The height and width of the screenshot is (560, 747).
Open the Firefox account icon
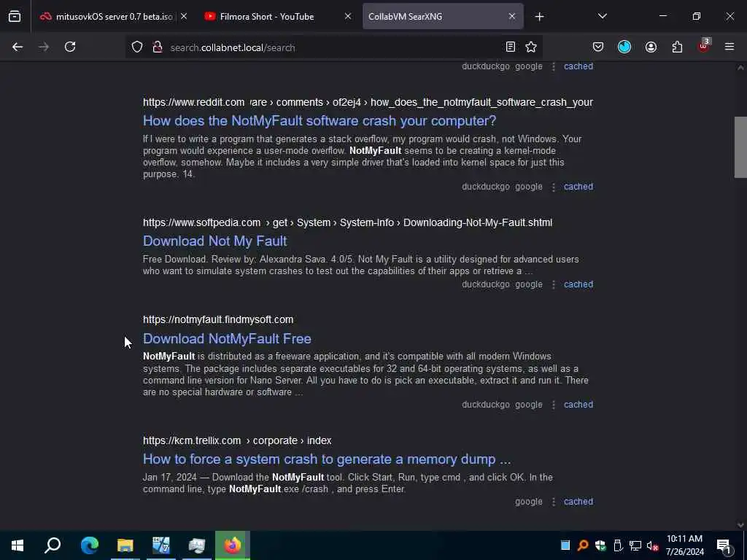point(651,47)
